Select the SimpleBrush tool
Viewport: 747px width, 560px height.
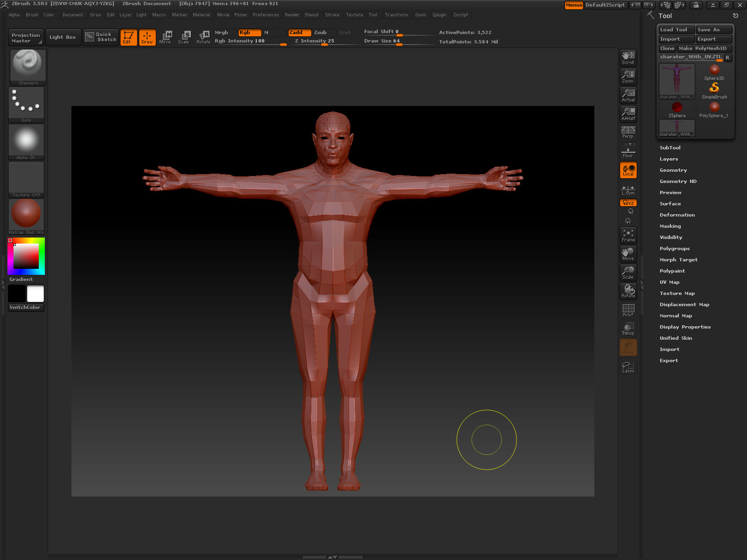[714, 91]
